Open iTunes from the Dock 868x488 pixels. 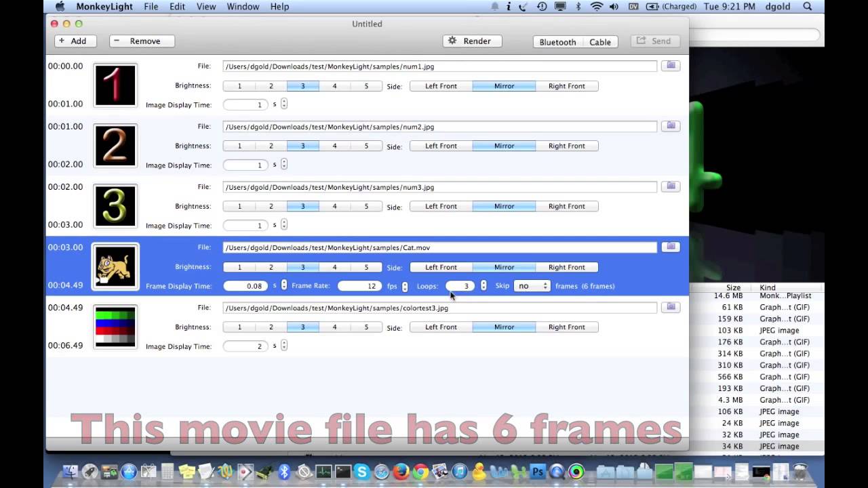coord(458,472)
